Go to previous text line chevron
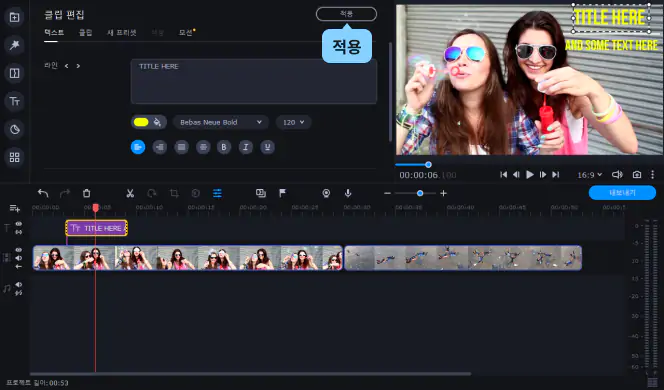Screen dimensions: 664x390 pyautogui.click(x=66, y=66)
